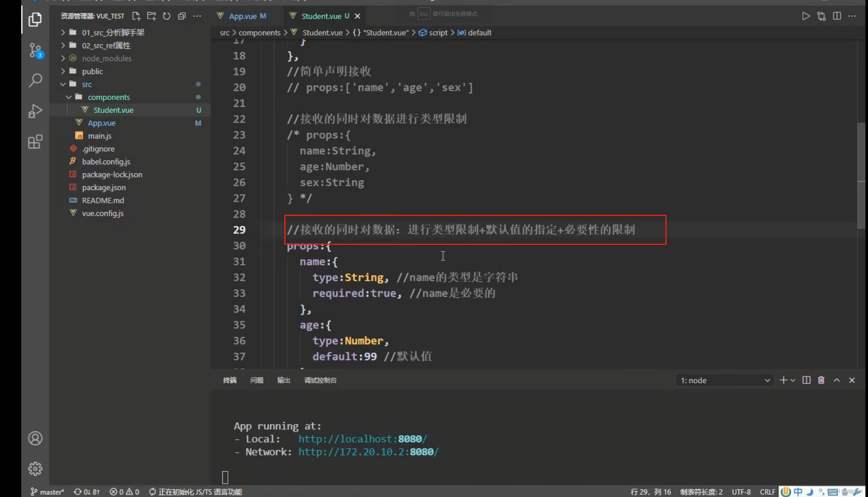The height and width of the screenshot is (497, 868).
Task: Open babel.config.js in the file tree
Action: [x=130, y=162]
